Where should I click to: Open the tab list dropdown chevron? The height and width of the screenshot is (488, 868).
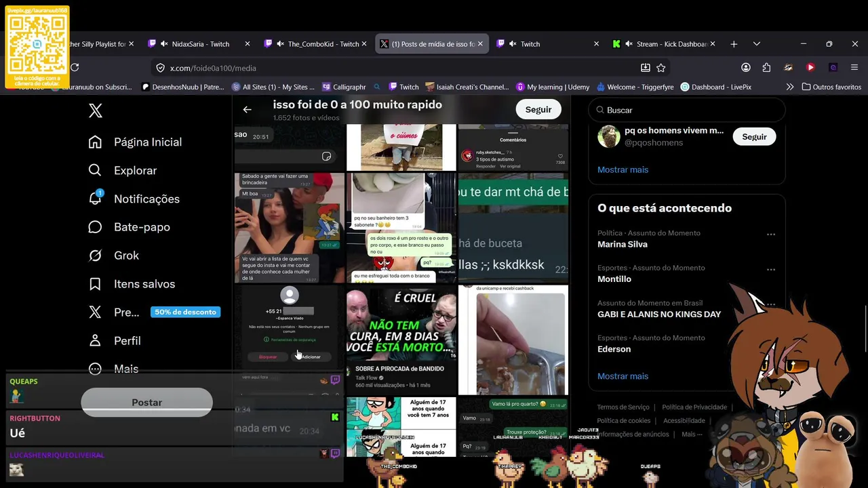click(757, 44)
